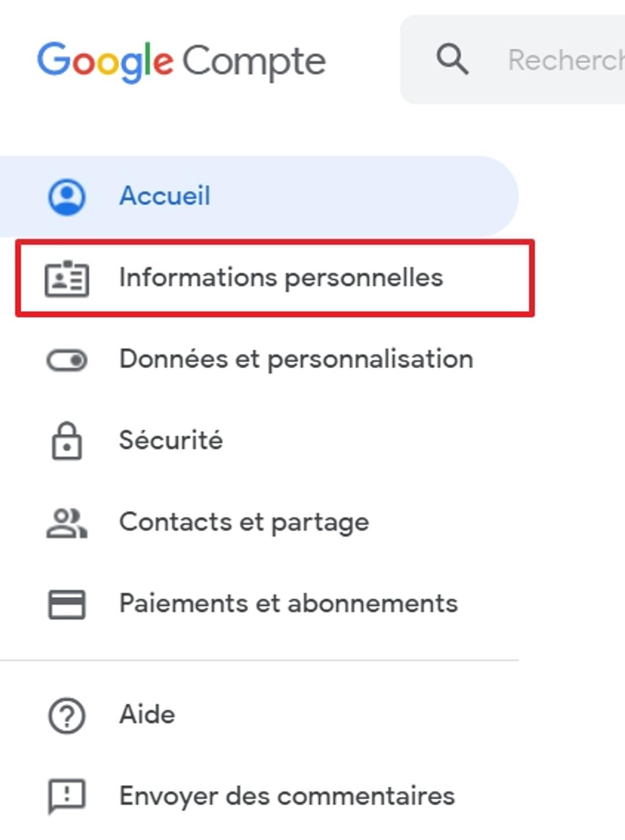Open Paiements et abonnements text label
The width and height of the screenshot is (625, 840).
(288, 604)
